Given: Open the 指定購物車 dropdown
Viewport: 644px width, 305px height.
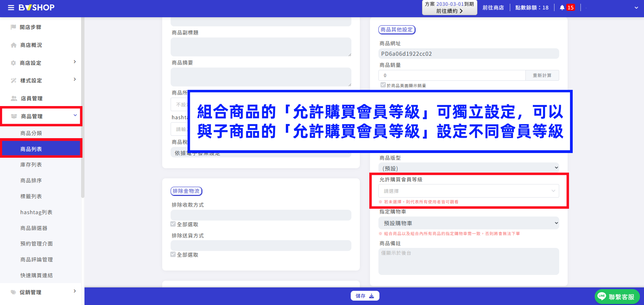Looking at the screenshot, I should [x=469, y=223].
